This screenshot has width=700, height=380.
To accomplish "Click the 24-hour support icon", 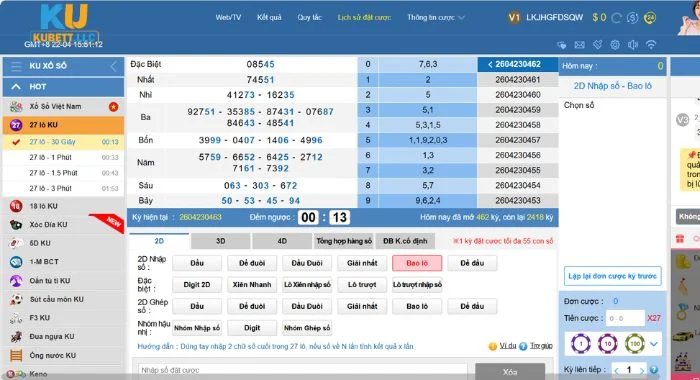I will (x=650, y=18).
